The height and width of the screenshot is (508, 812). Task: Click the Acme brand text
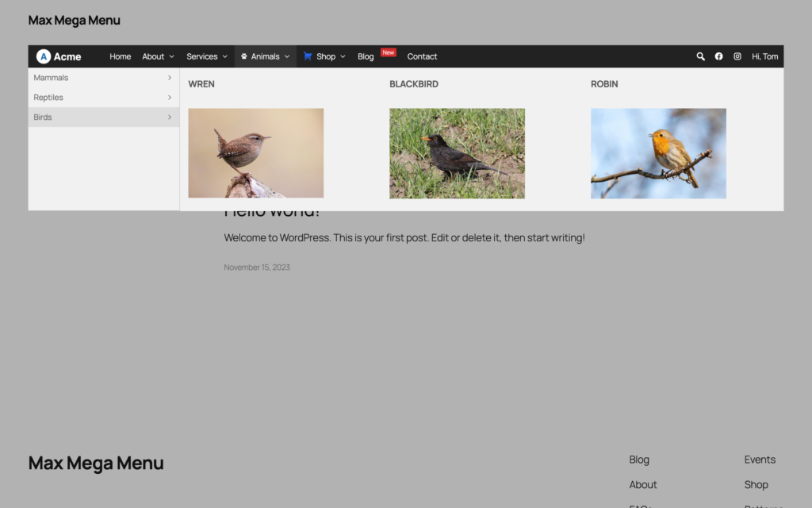67,57
